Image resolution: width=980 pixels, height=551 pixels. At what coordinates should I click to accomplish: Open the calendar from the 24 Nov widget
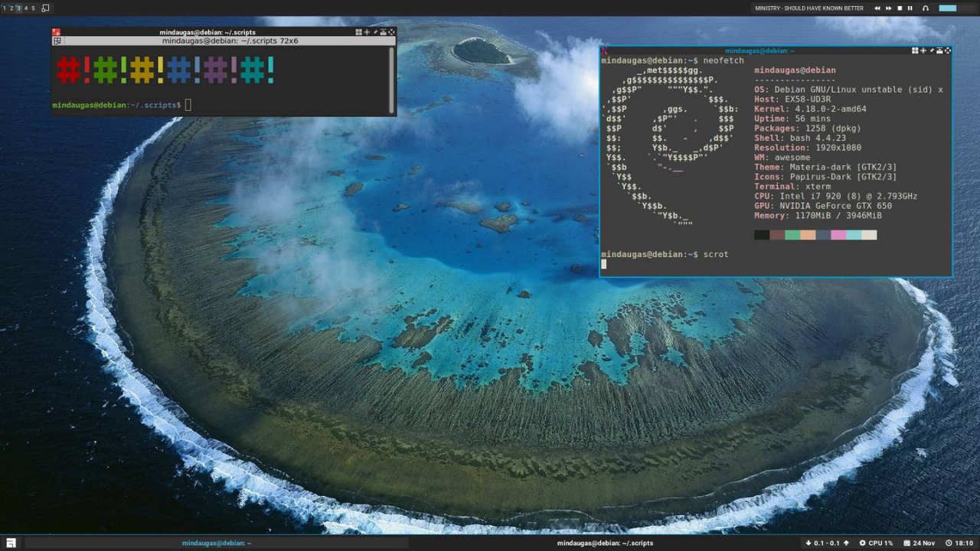tap(918, 543)
